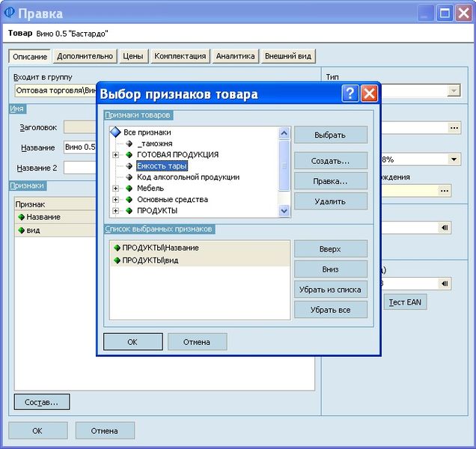Click the gray diamond icon beside Емкость тары

[129, 166]
